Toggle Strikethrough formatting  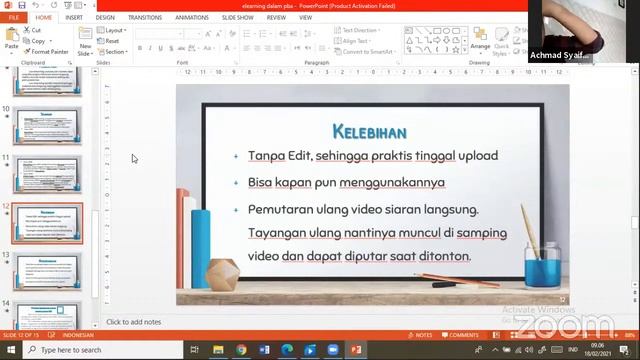[x=181, y=48]
